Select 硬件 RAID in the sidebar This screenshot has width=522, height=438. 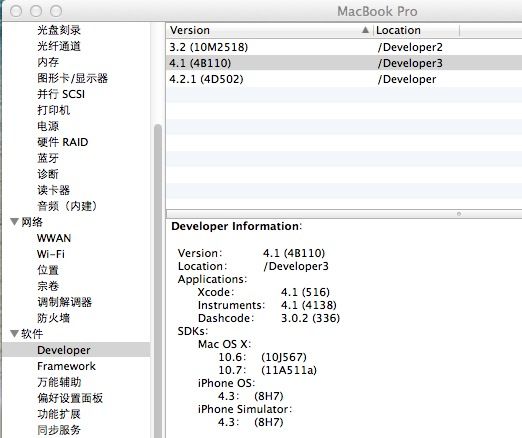(x=63, y=142)
